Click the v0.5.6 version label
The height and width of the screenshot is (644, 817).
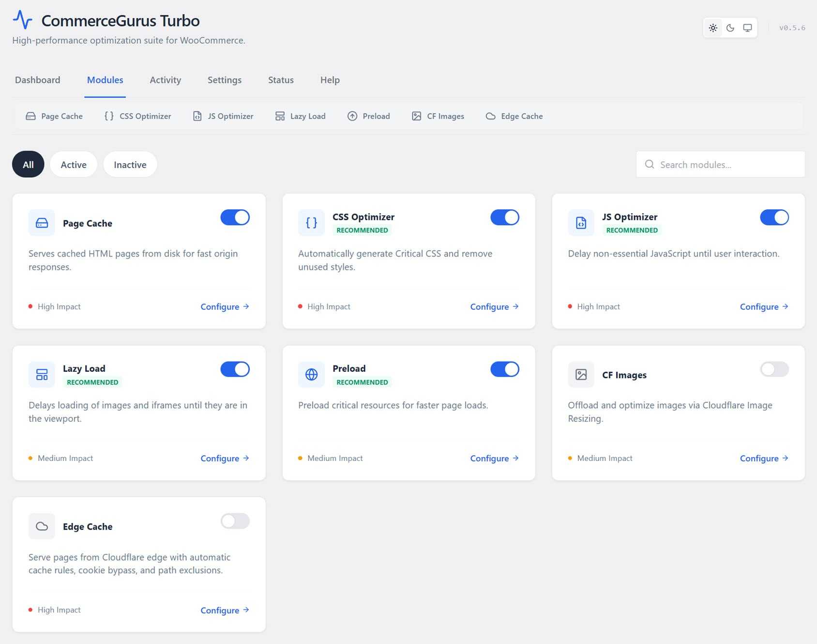pyautogui.click(x=792, y=28)
